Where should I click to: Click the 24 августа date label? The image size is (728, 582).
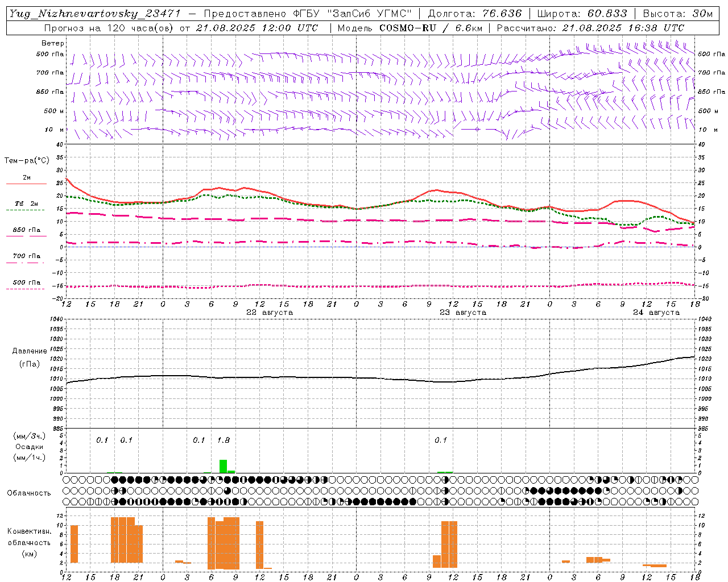pos(656,313)
